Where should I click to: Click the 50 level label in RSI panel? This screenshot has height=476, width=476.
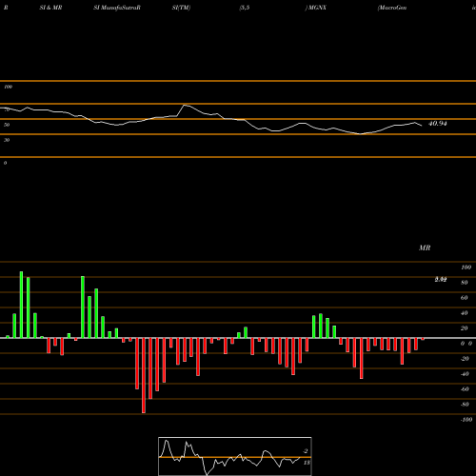click(7, 125)
